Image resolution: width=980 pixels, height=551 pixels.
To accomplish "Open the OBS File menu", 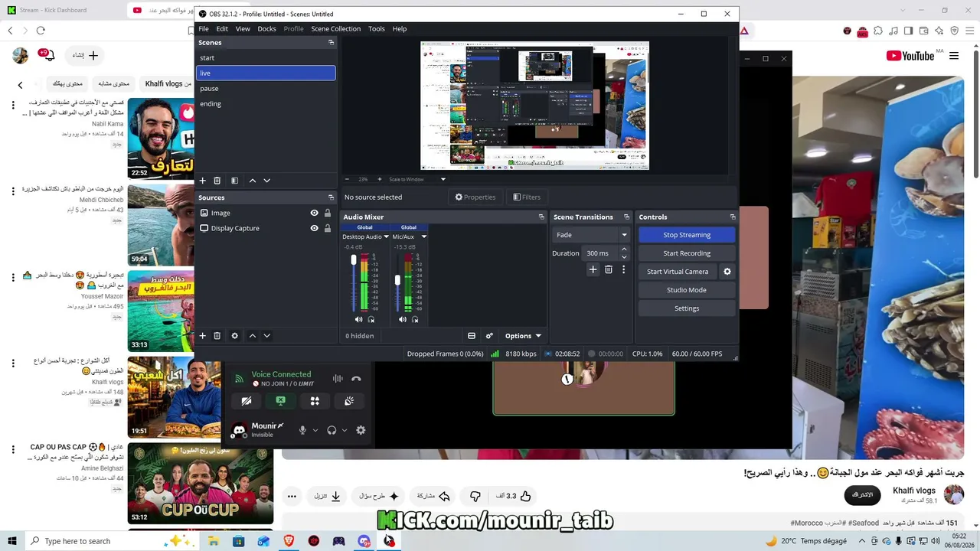I will (204, 29).
